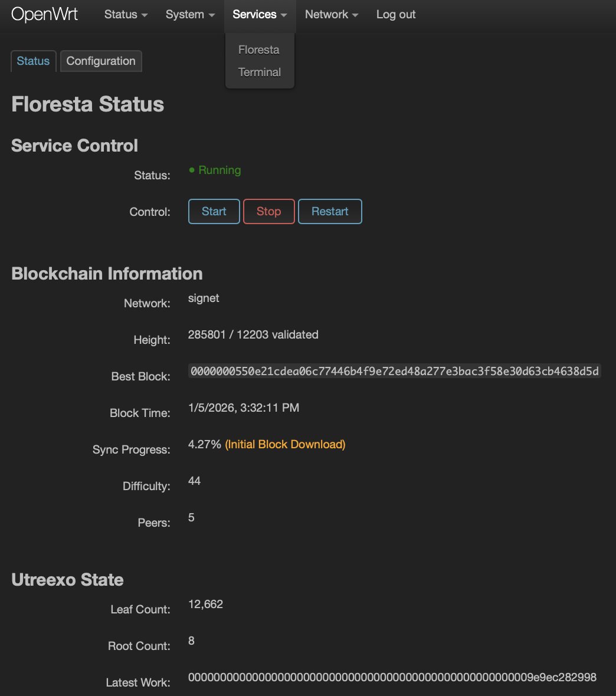
Task: Select Floresta from the Services menu
Action: (258, 50)
